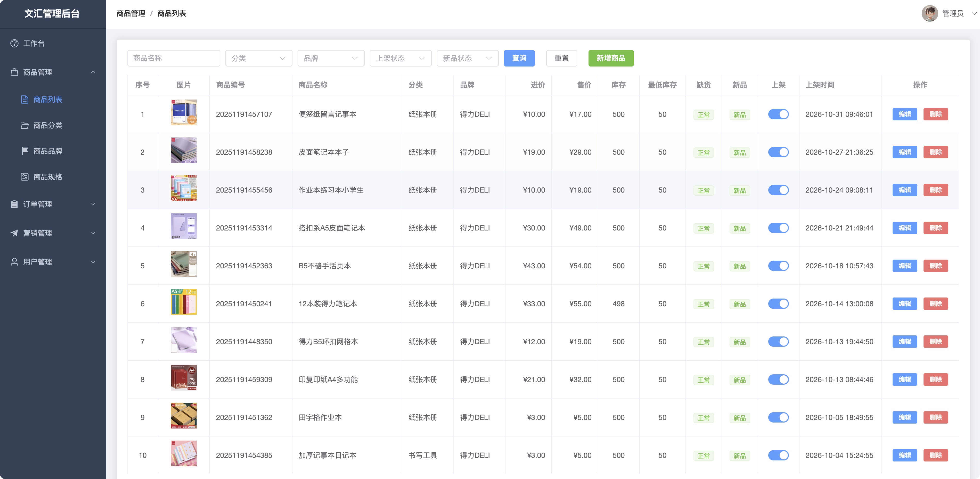Toggle 上架 switch for 田字格作业本

pyautogui.click(x=778, y=417)
